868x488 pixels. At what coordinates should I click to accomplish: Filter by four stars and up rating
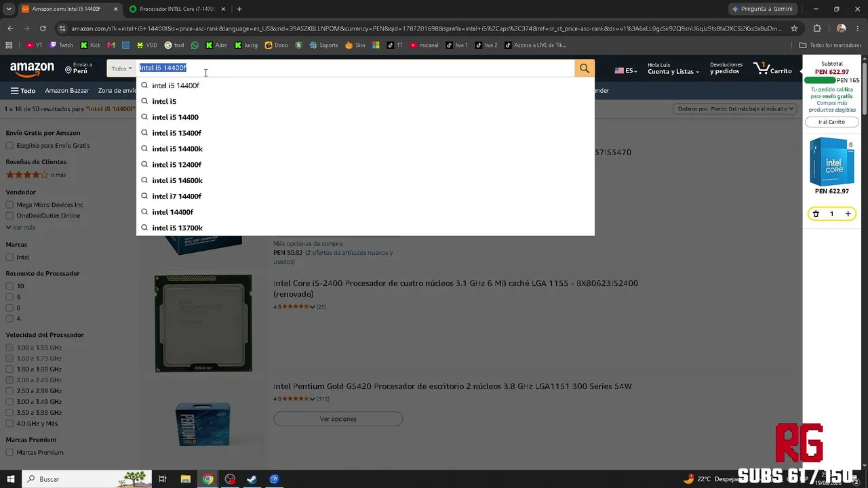click(x=36, y=175)
